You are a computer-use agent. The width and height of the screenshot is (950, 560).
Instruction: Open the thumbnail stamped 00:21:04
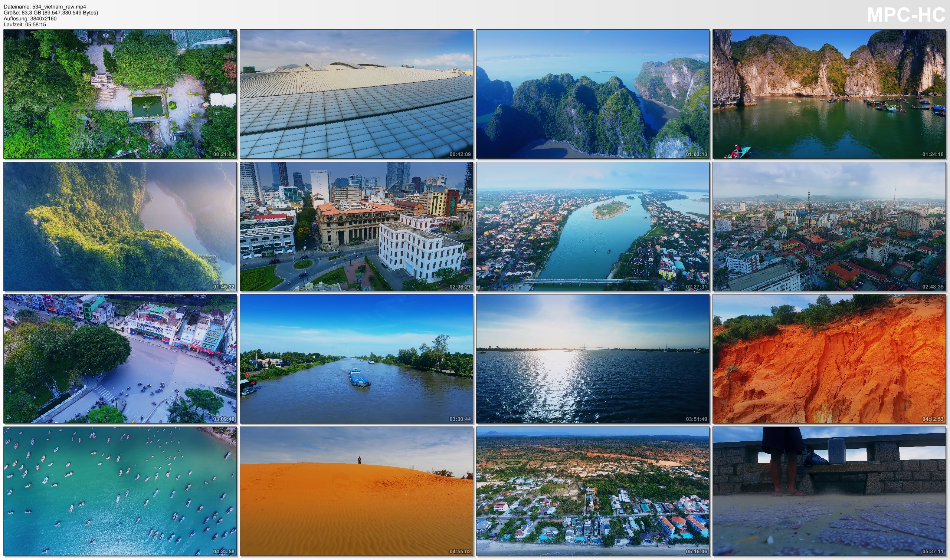tap(120, 94)
